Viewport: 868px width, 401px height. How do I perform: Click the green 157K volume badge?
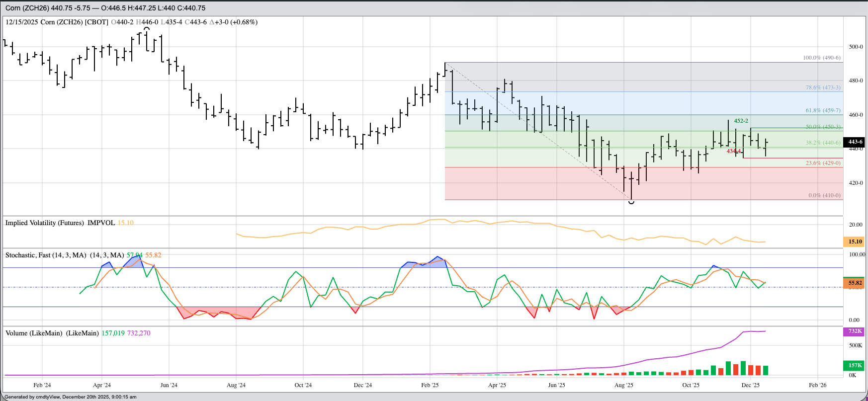(855, 365)
